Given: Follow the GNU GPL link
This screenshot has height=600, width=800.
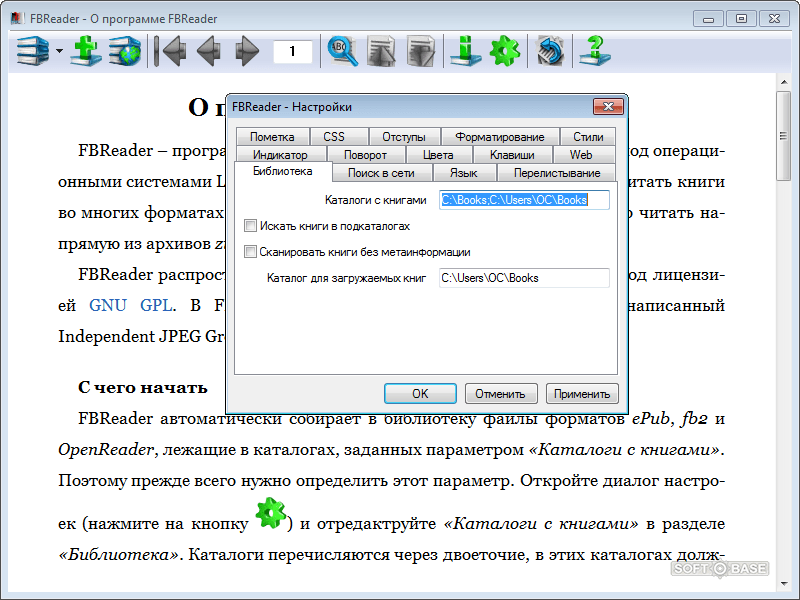Looking at the screenshot, I should [131, 305].
